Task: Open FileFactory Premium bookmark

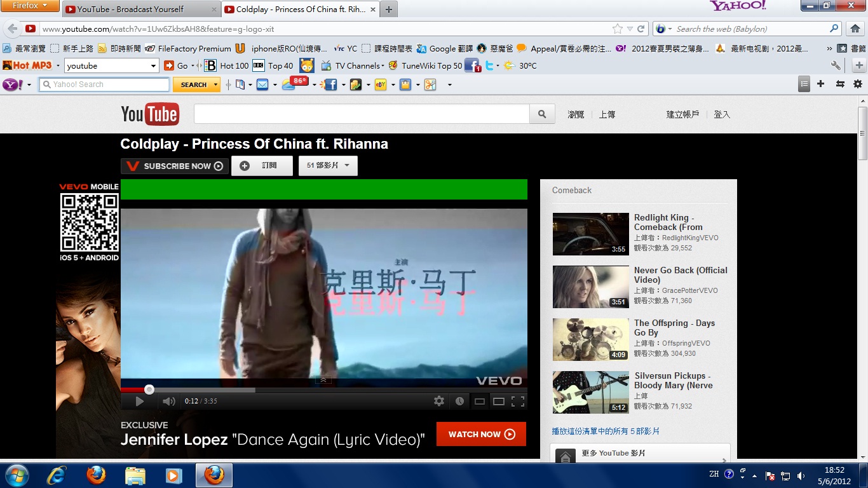Action: click(x=188, y=48)
